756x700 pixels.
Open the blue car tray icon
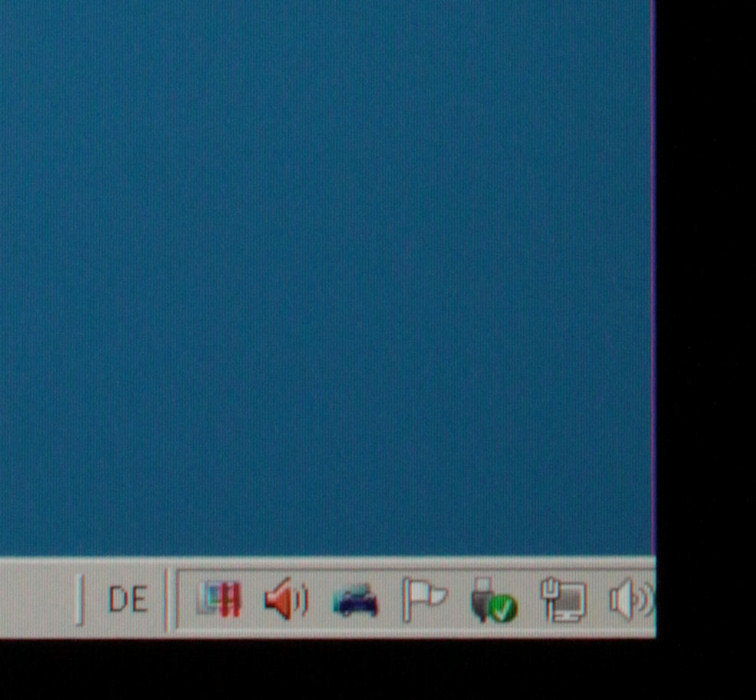click(x=356, y=600)
